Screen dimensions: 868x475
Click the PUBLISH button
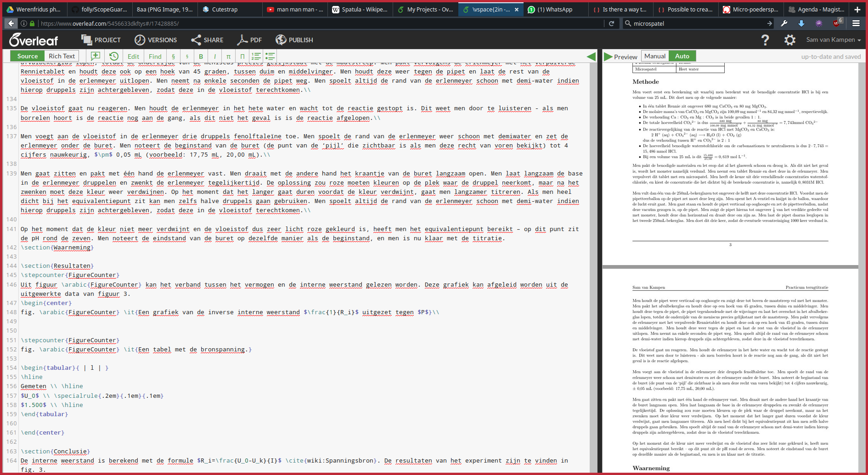(x=294, y=40)
